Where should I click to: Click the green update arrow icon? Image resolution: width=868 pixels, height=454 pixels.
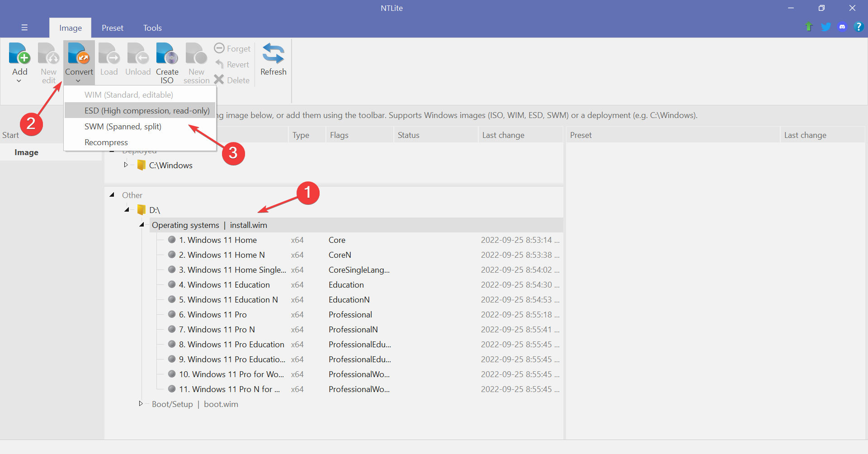809,27
